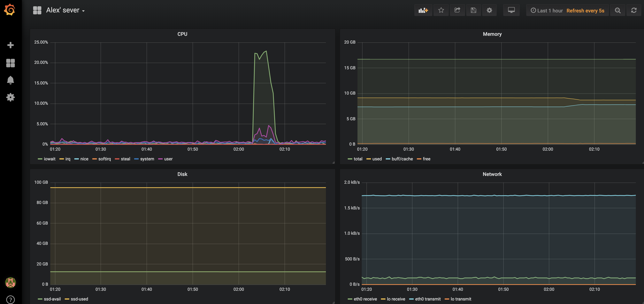Viewport: 644px width, 304px height.
Task: Open the Disk panel title menu
Action: 182,174
